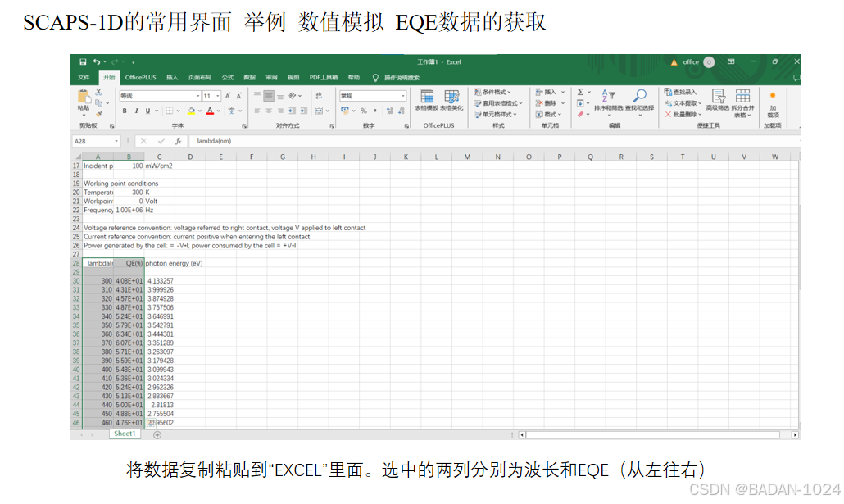Toggle Italic formatting
The height and width of the screenshot is (504, 844).
pyautogui.click(x=136, y=111)
